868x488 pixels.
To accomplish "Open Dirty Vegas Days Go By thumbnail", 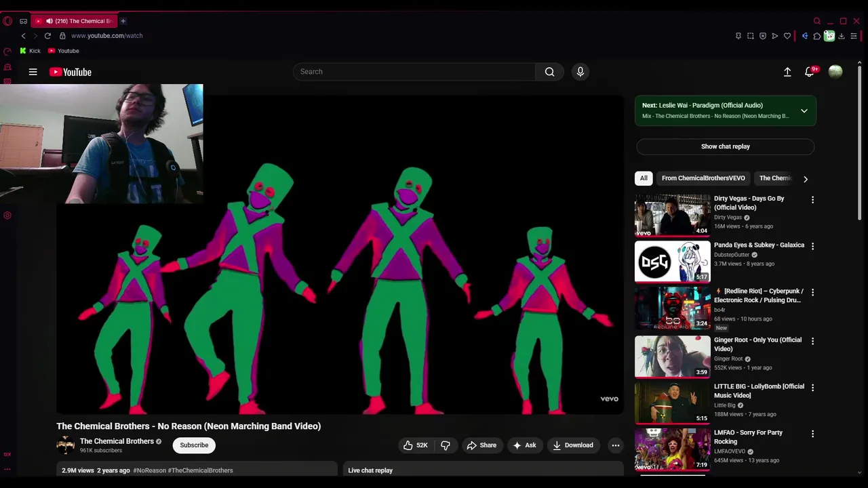I will coord(673,215).
